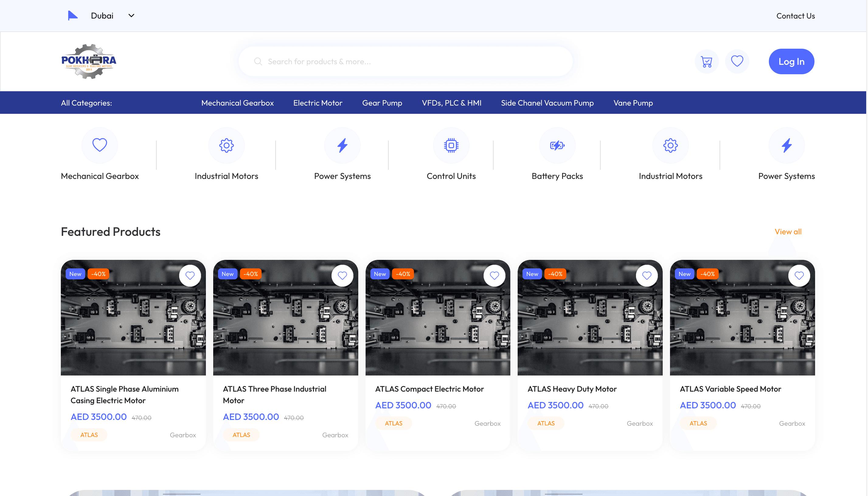868x496 pixels.
Task: Click the blue location flag icon
Action: click(72, 16)
